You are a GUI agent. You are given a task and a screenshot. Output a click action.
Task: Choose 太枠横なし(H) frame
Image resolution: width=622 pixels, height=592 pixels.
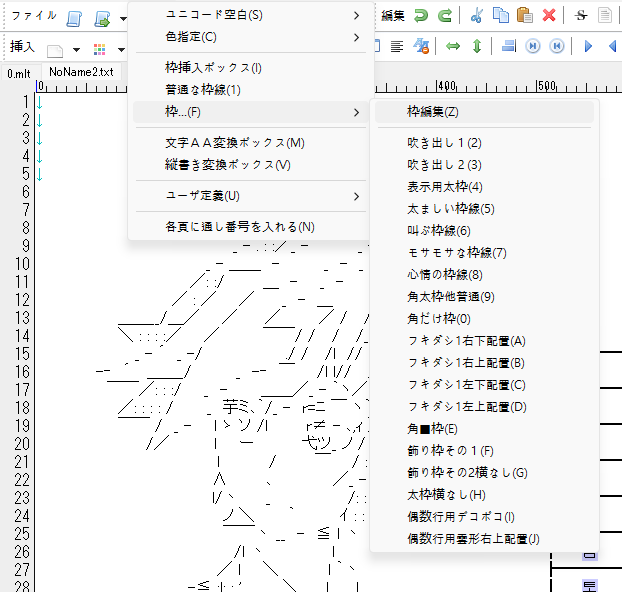click(484, 495)
